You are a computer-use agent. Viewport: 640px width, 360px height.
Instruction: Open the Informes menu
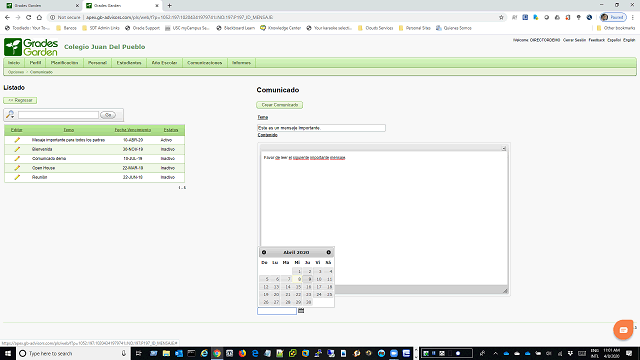click(x=241, y=63)
